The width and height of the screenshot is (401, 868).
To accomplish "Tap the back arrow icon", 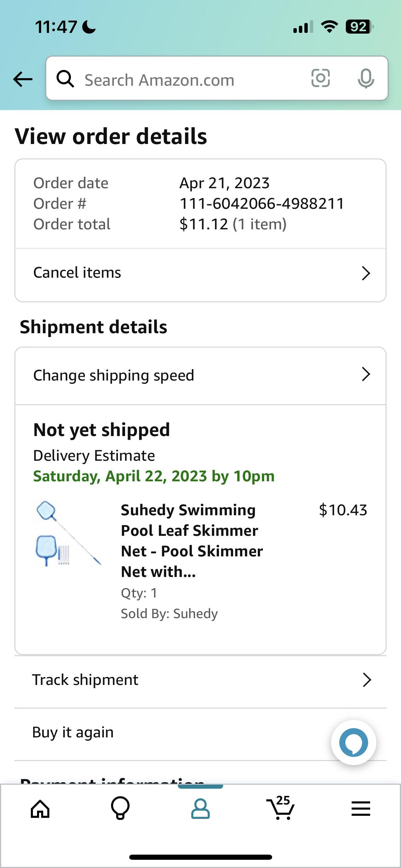I will pyautogui.click(x=23, y=79).
